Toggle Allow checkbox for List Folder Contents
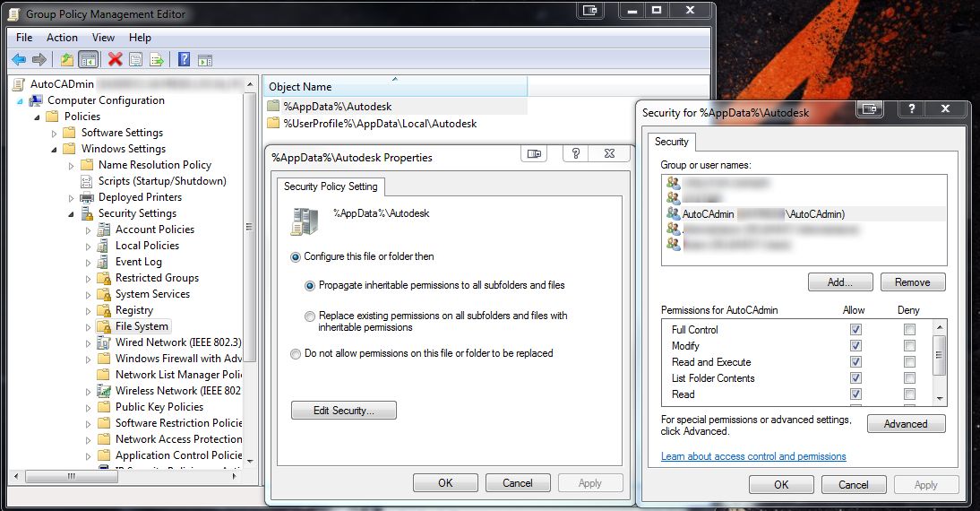Viewport: 980px width, 511px height. coord(855,378)
